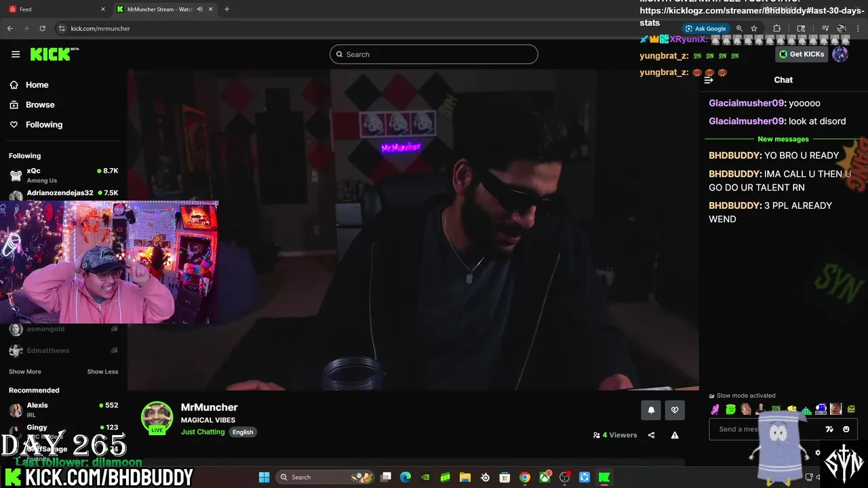The image size is (868, 488).
Task: Click the New messages divider label
Action: coord(783,139)
